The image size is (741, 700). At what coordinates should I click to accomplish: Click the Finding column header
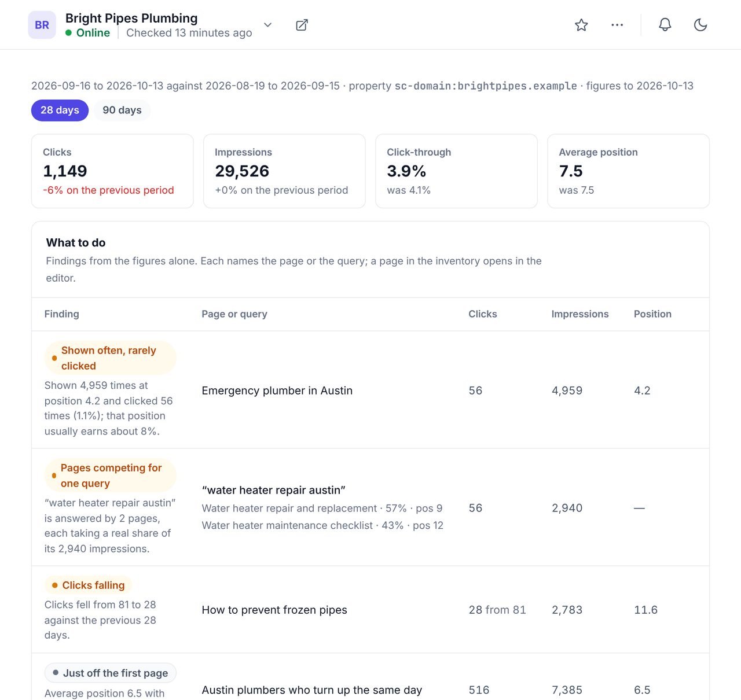click(x=62, y=314)
